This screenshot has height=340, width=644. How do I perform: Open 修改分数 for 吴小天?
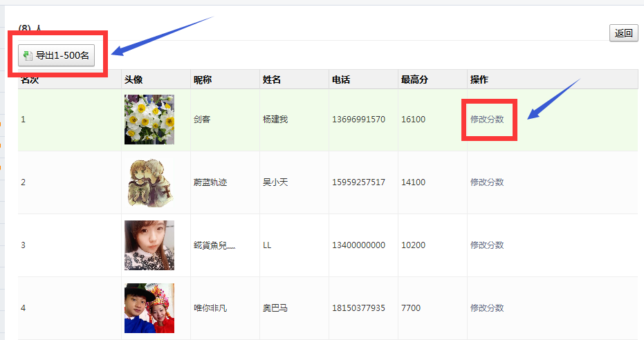[487, 182]
